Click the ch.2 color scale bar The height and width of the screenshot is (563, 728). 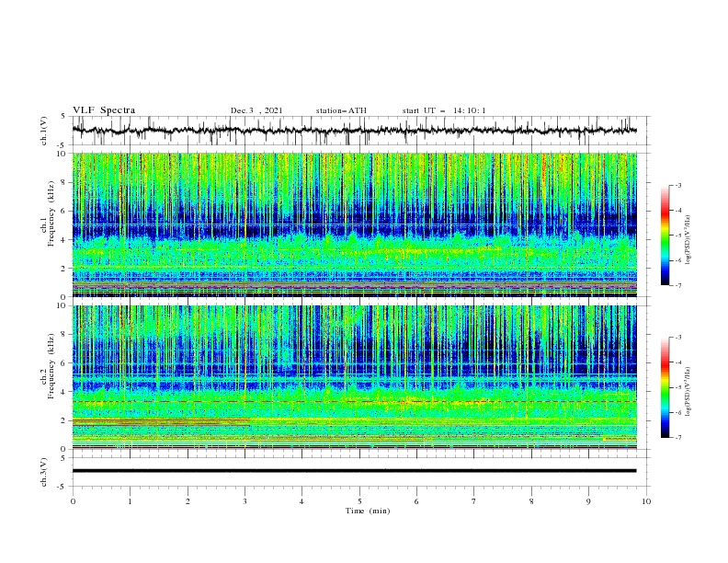pos(665,387)
